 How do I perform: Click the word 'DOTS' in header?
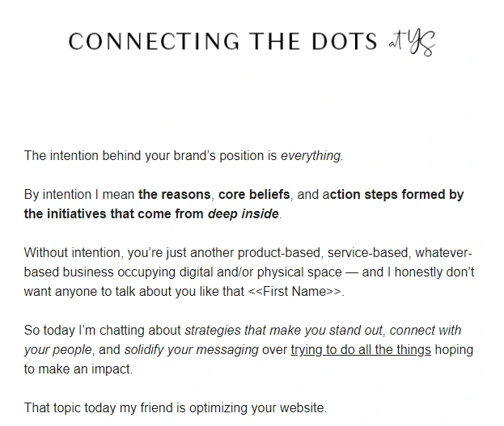click(345, 41)
